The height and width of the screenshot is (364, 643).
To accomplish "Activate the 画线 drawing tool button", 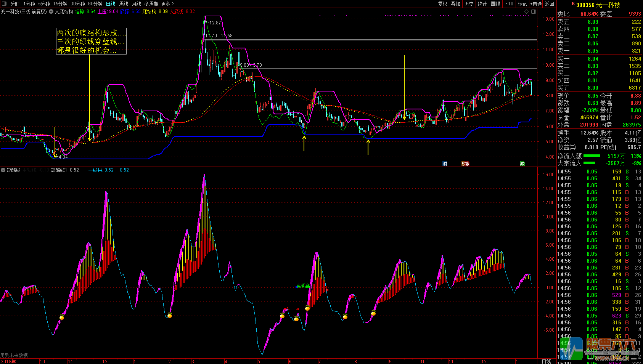I will pos(496,4).
